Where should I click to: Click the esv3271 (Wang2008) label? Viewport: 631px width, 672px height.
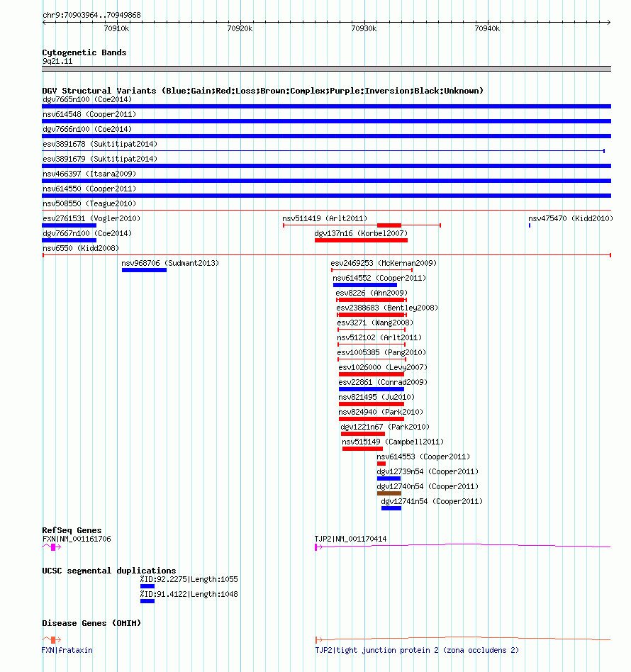(375, 323)
